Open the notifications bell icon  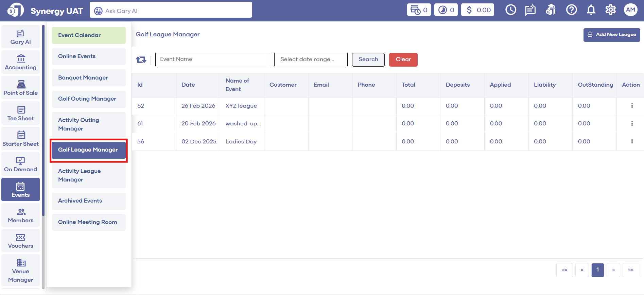pos(591,10)
